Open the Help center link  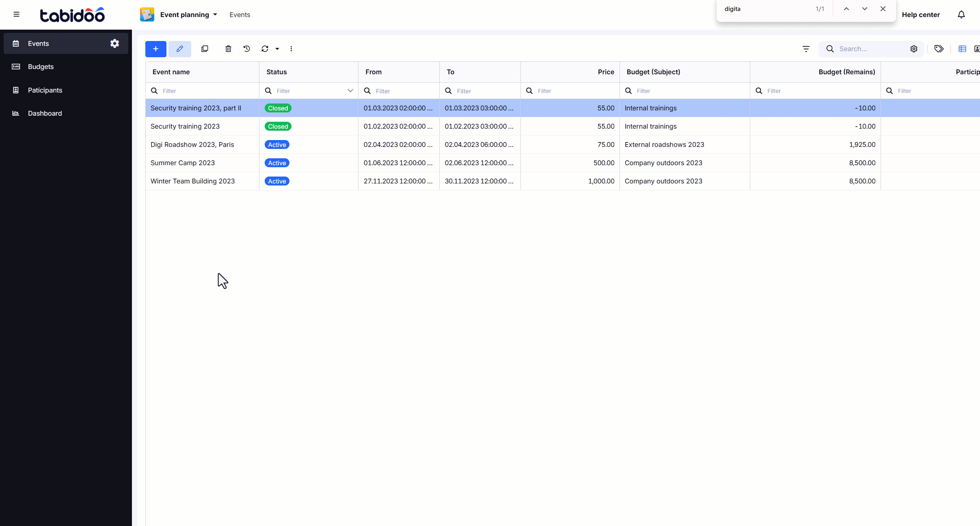921,15
